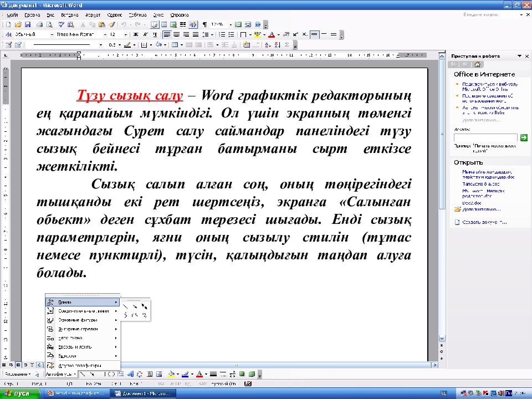Apply a bulleted list

pos(232,34)
